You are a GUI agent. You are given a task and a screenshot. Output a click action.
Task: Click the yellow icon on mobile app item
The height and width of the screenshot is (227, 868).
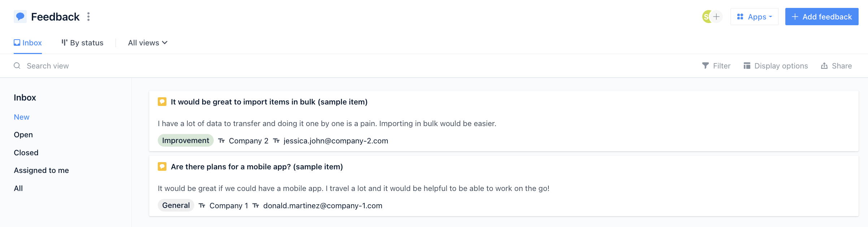click(162, 166)
